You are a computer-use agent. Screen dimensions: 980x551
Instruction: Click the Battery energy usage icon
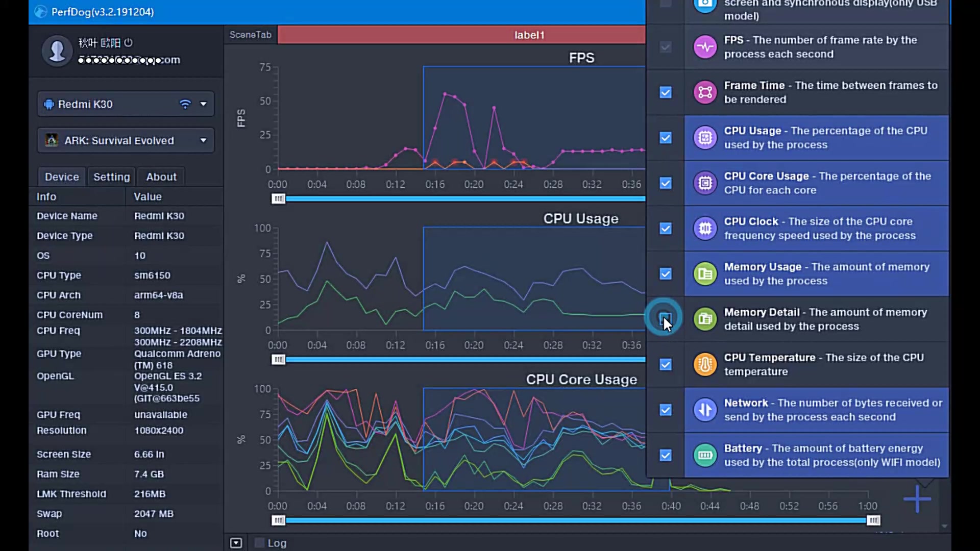click(705, 455)
